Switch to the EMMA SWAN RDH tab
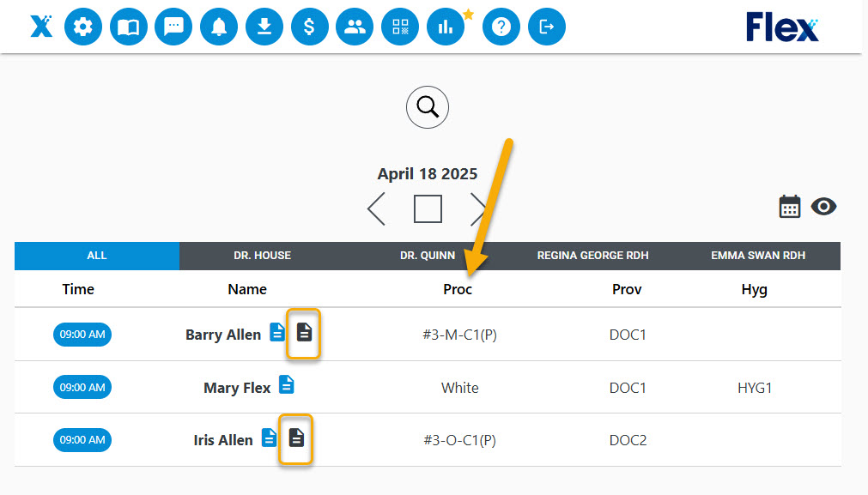 tap(758, 256)
